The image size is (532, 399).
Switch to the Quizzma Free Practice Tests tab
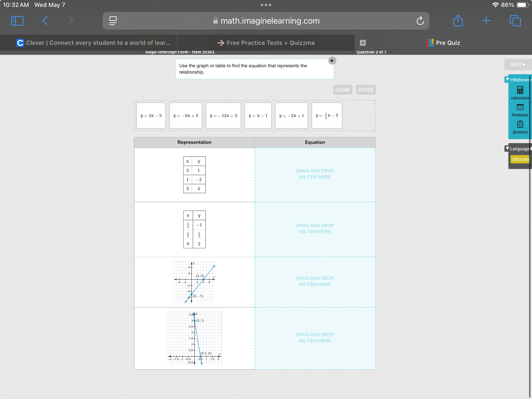[x=266, y=43]
